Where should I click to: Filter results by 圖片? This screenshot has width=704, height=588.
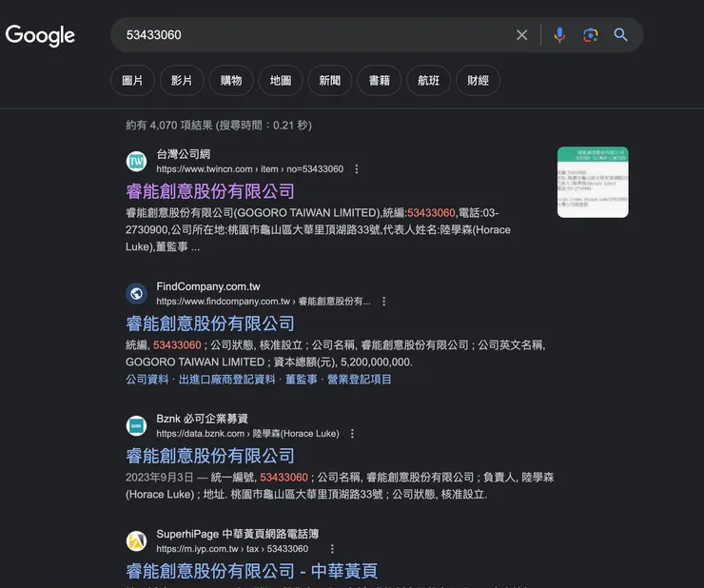pos(132,81)
